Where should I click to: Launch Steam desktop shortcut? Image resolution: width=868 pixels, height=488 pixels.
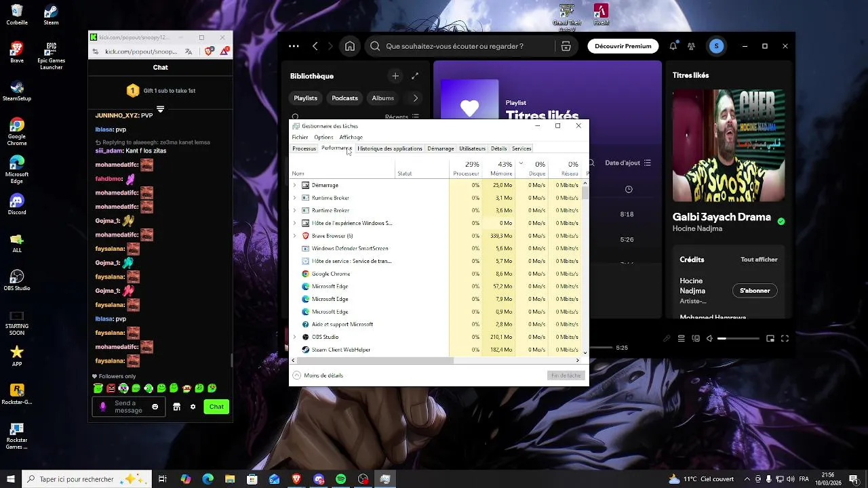51,15
